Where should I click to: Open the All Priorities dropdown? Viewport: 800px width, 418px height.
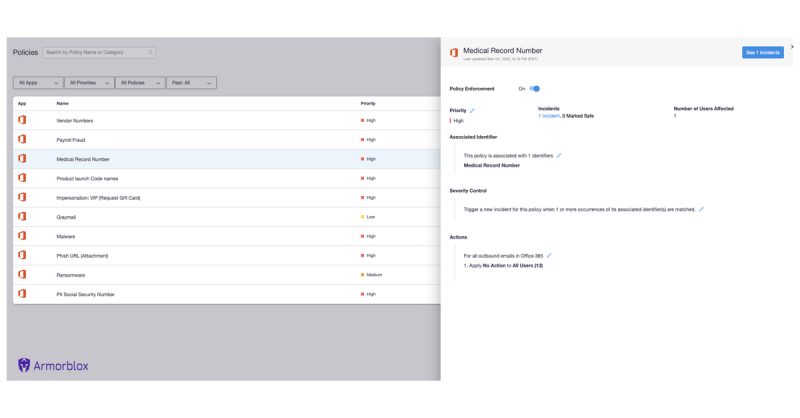89,83
